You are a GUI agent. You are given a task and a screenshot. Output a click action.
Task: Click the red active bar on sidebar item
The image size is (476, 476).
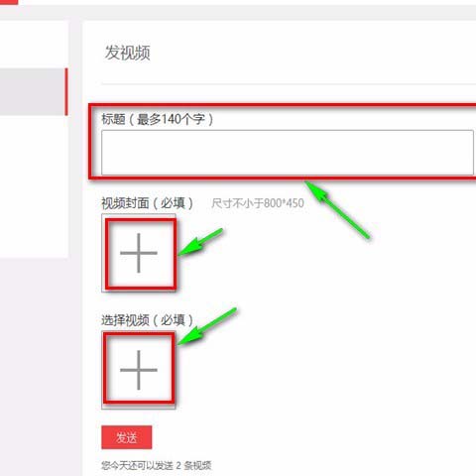coord(66,92)
